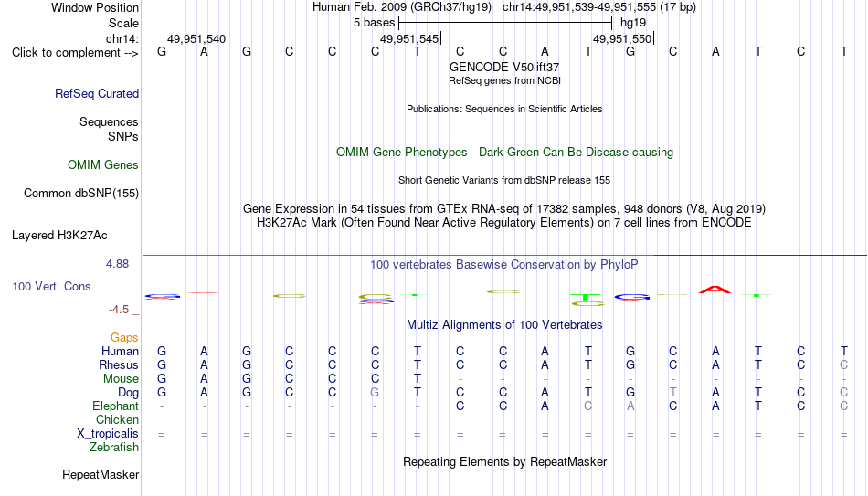Viewport: 868px width, 496px height.
Task: Click the -4.5 lower scale value
Action: click(119, 310)
